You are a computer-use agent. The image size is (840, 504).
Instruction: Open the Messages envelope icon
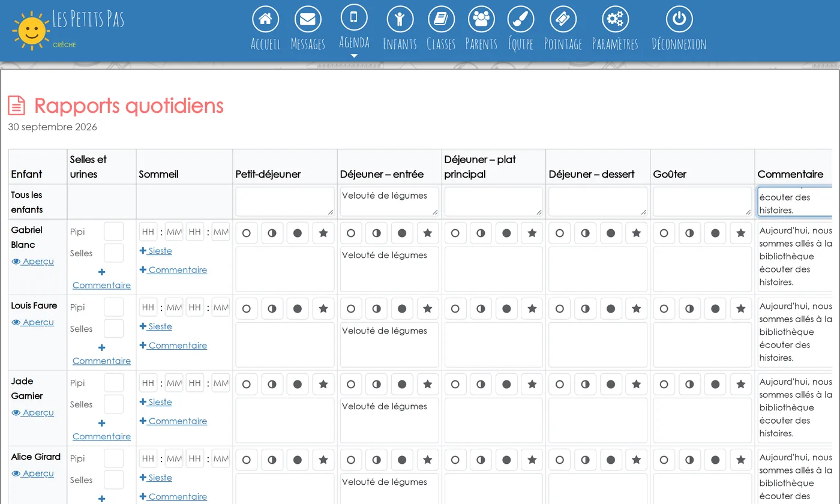click(308, 20)
